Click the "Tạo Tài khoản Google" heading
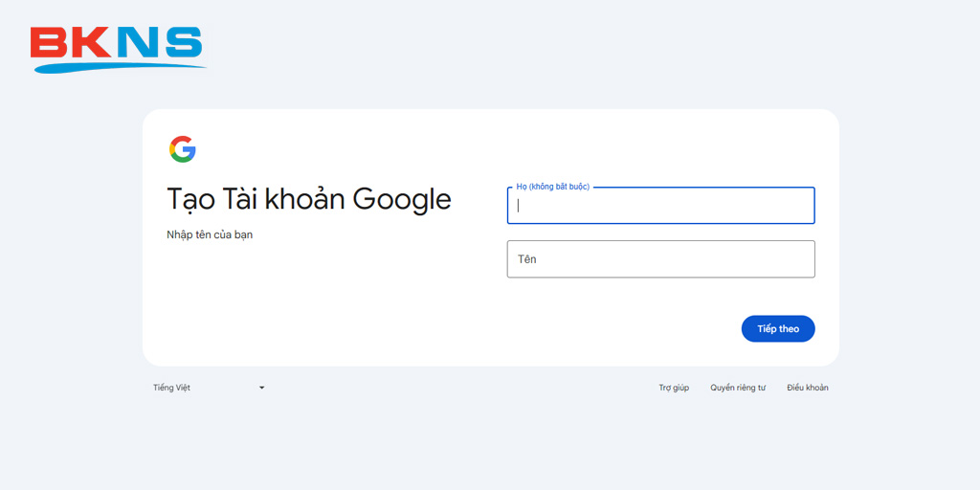Screen dimensions: 980x490 point(308,199)
